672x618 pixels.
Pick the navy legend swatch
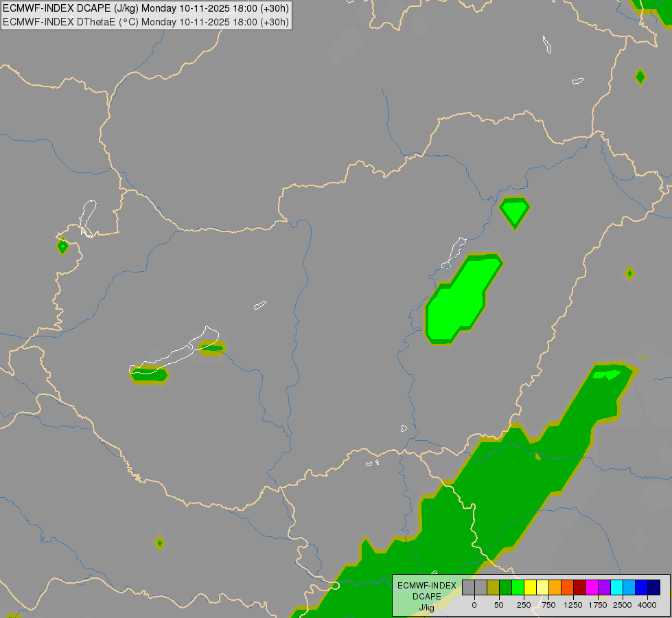[x=654, y=587]
